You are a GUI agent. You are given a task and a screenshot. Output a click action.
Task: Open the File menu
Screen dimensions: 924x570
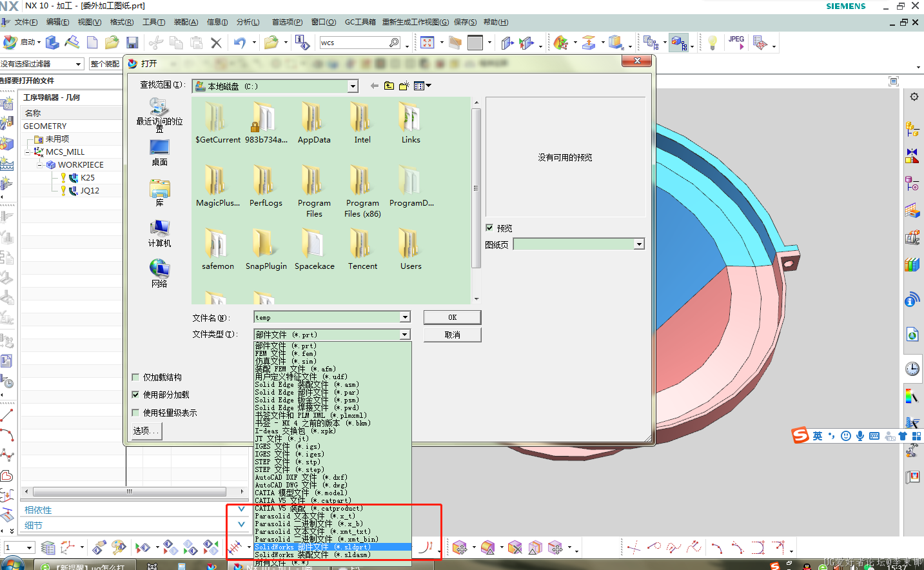pyautogui.click(x=26, y=22)
